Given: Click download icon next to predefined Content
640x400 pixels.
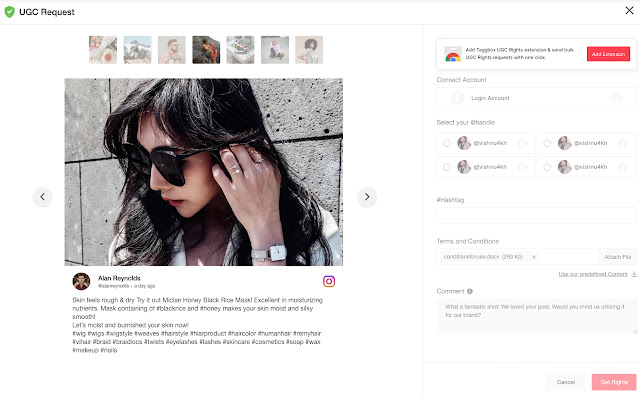Looking at the screenshot, I should pos(634,274).
